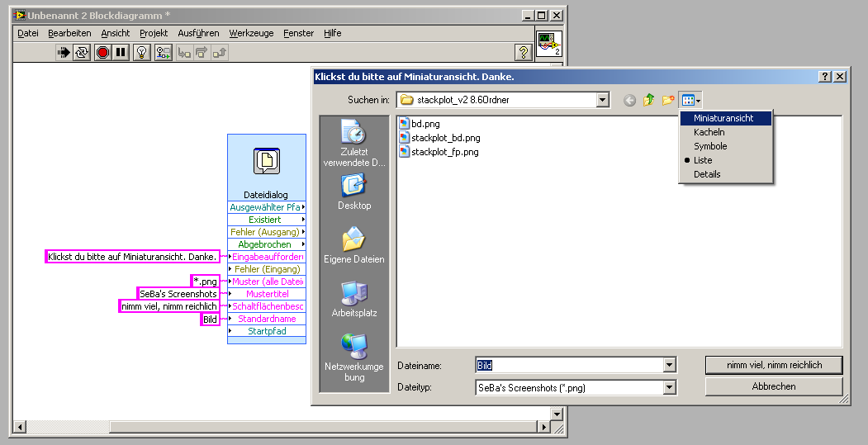The width and height of the screenshot is (868, 445).
Task: Click the Step Out toolbar icon
Action: pyautogui.click(x=220, y=53)
